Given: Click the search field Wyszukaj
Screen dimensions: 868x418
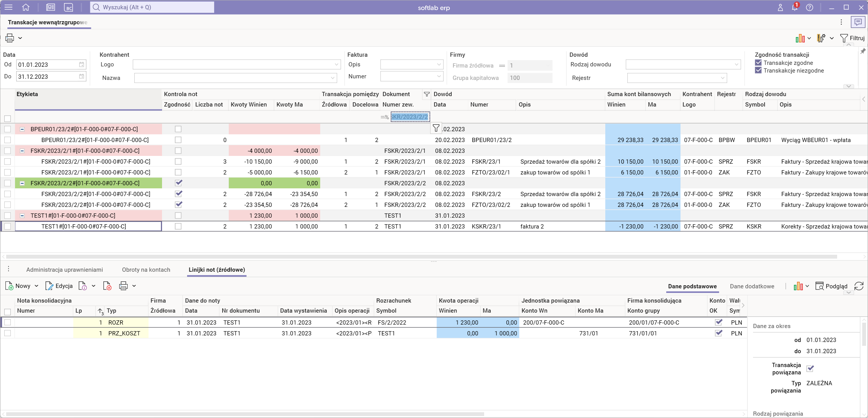Looking at the screenshot, I should (152, 7).
